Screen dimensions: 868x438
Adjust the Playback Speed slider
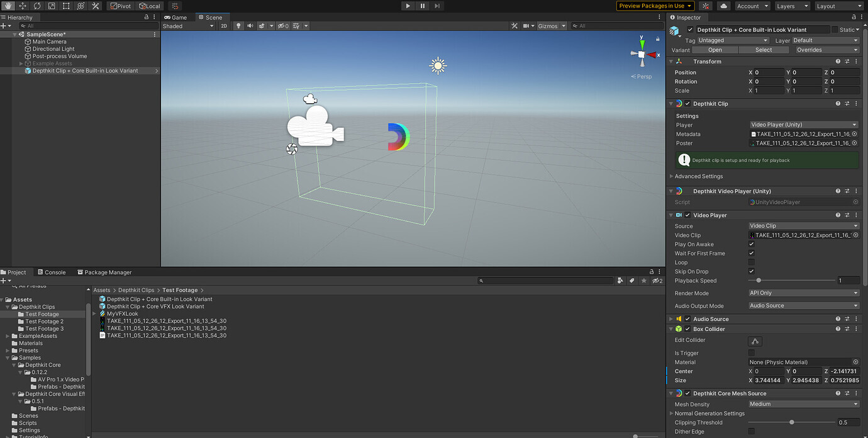759,281
